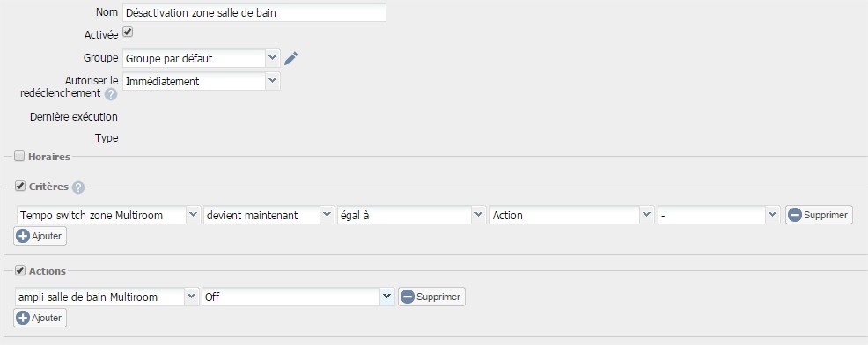Screen dimensions: 868x345
Task: Click the minus icon in the Critères row
Action: point(795,215)
